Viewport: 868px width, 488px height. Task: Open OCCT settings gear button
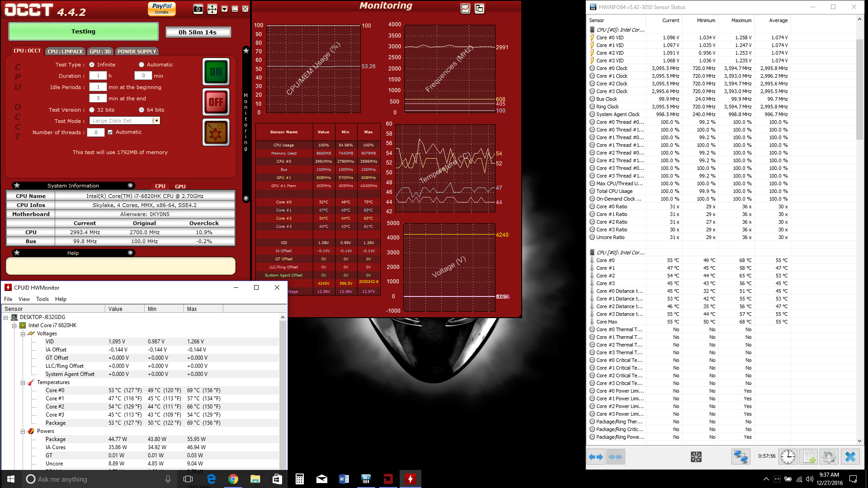coord(216,132)
